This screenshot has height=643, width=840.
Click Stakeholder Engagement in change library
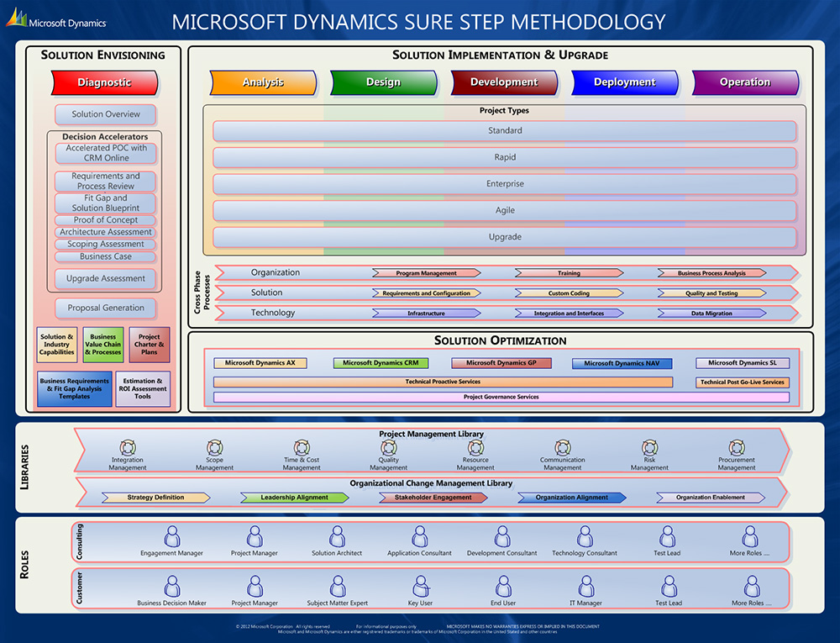click(x=433, y=498)
